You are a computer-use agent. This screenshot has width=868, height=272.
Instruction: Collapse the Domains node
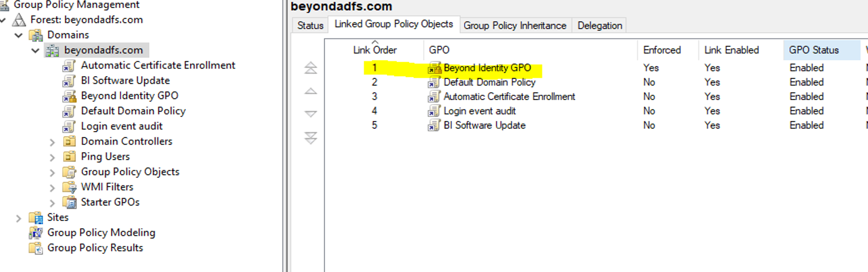point(19,35)
